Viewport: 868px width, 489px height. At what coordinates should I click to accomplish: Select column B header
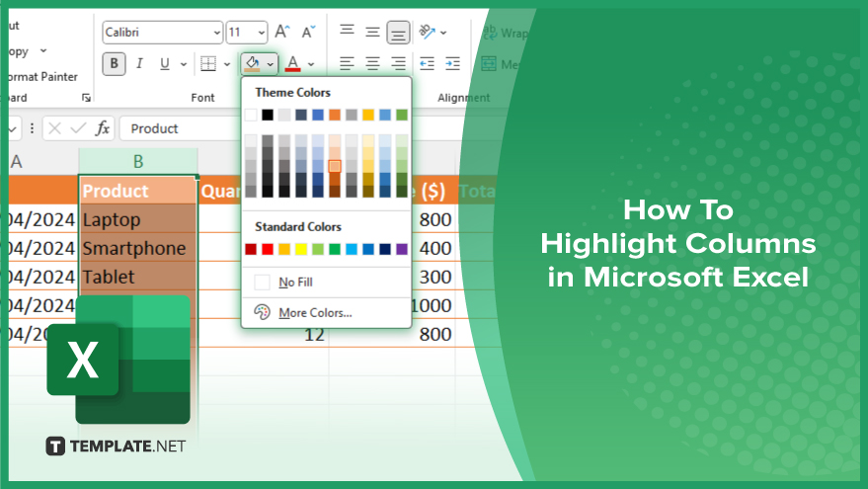tap(138, 161)
